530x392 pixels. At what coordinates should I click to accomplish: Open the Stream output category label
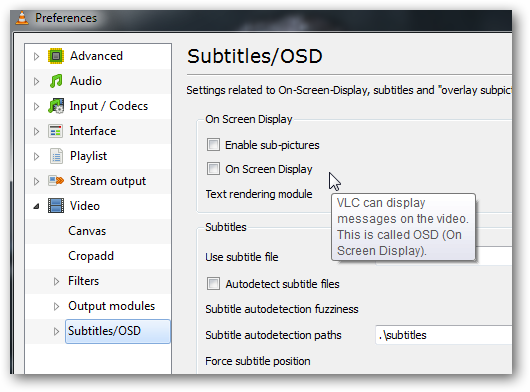click(108, 181)
